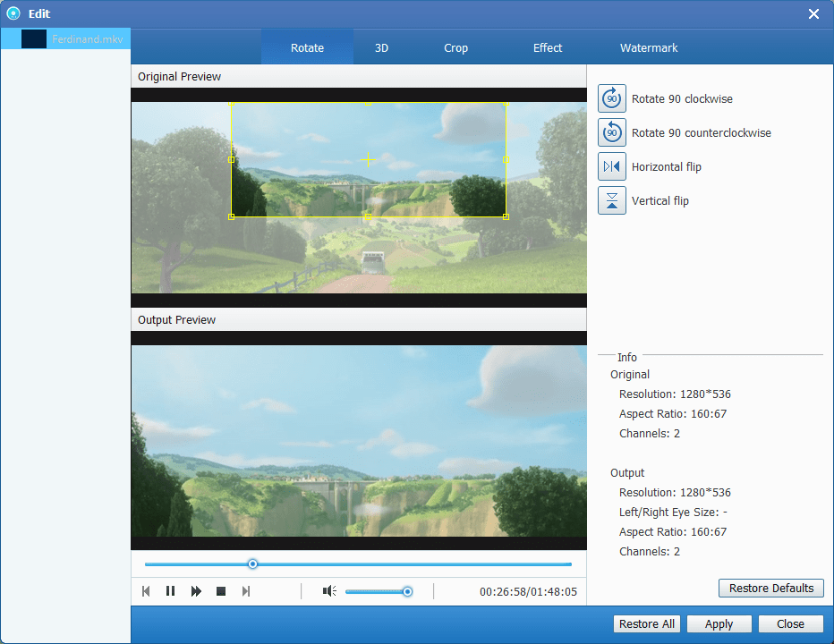
Task: Mute audio with the speaker icon
Action: [x=329, y=591]
